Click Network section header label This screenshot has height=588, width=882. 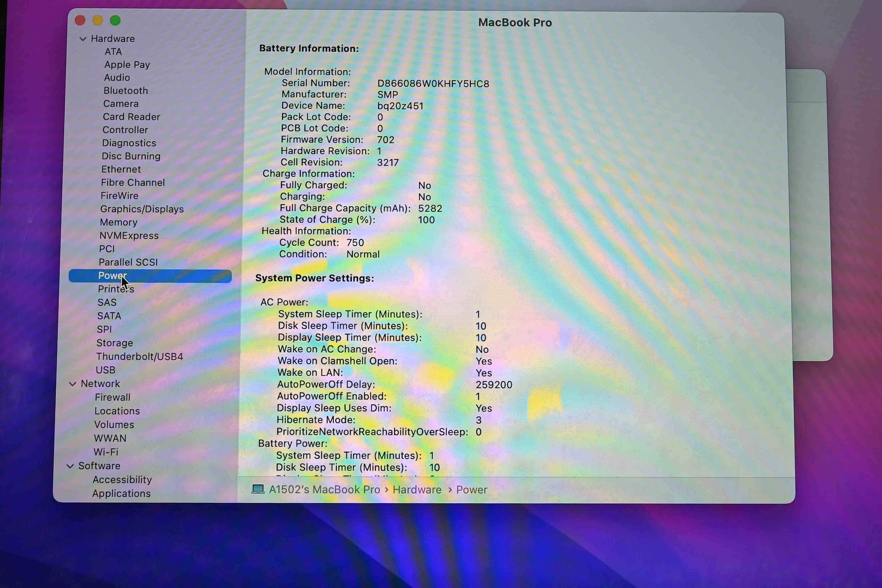100,384
